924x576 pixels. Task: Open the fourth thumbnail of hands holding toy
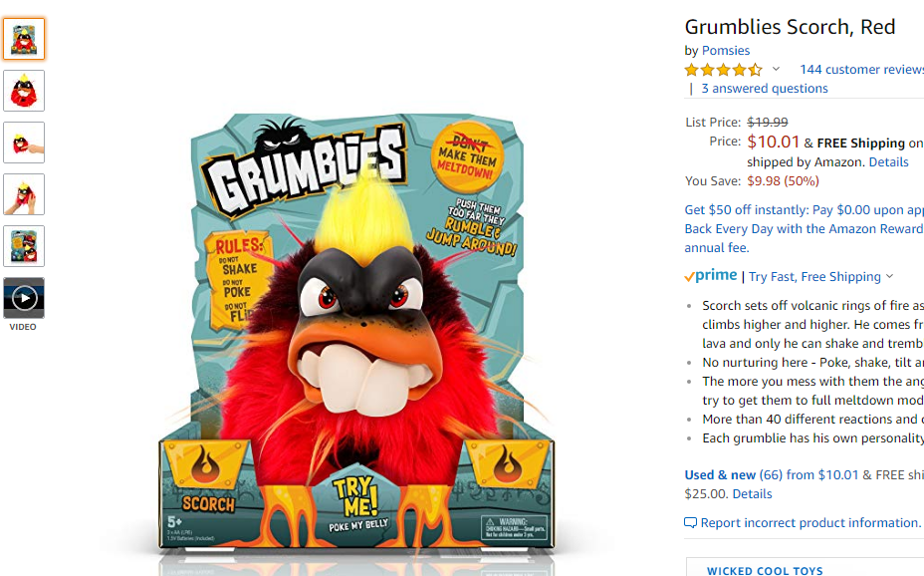(24, 194)
